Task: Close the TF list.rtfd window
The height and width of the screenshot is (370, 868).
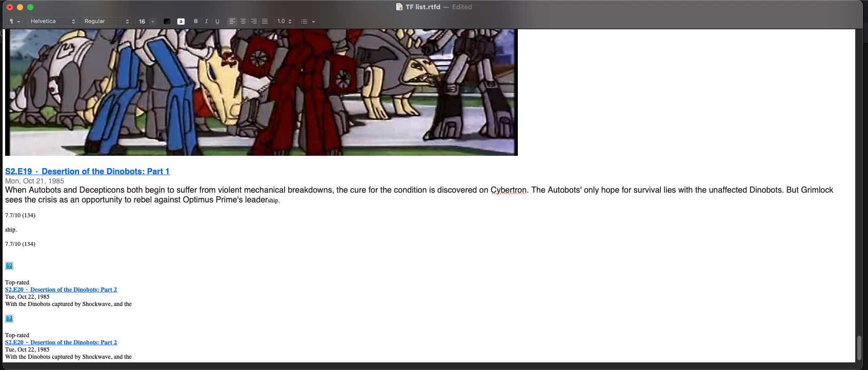Action: pos(10,7)
